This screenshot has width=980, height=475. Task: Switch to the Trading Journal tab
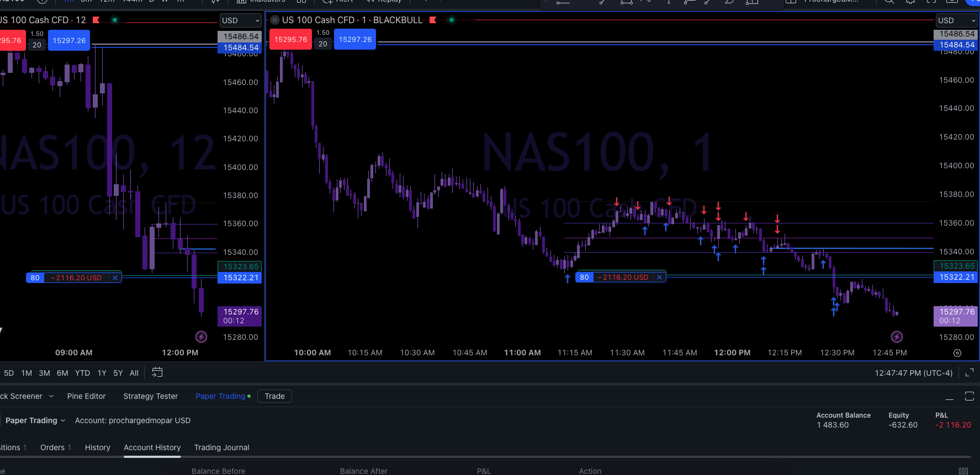click(x=222, y=447)
